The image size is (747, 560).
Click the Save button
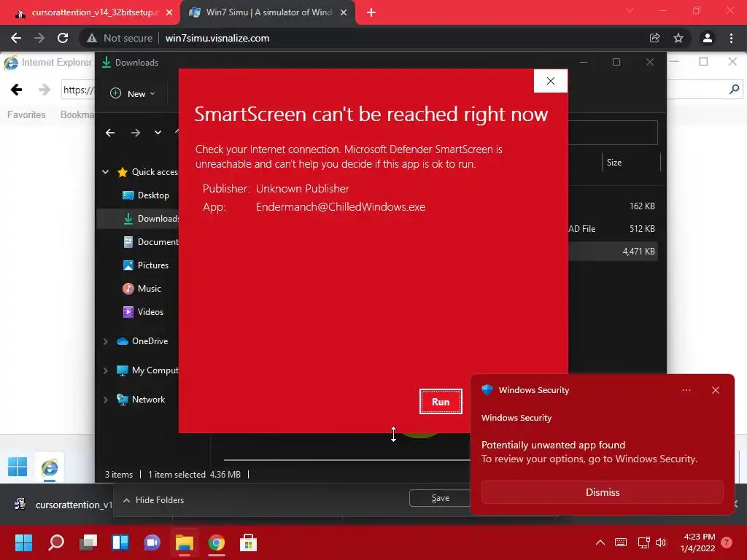coord(440,498)
